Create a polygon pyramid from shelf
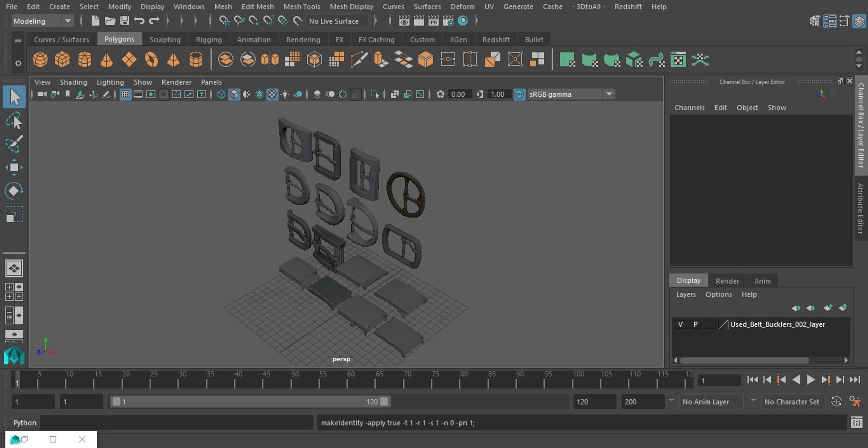 point(174,60)
